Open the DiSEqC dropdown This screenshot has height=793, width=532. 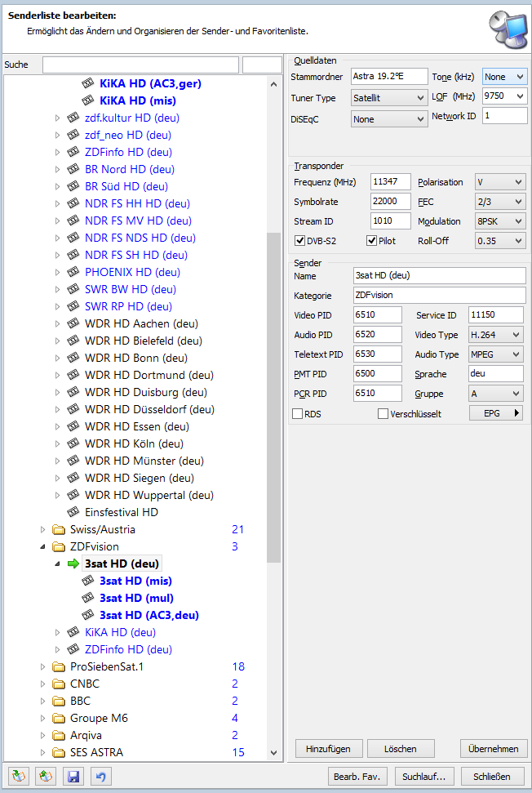[x=389, y=119]
